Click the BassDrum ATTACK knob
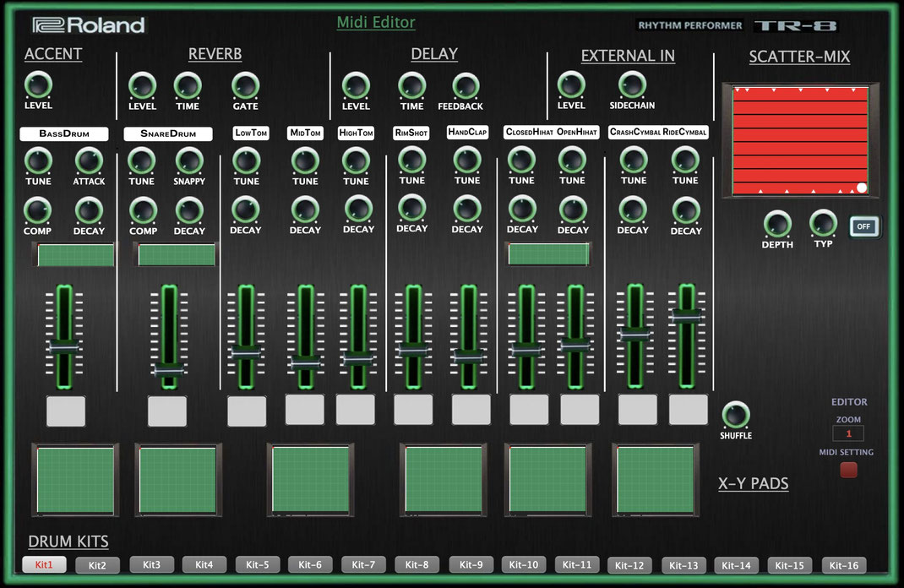The height and width of the screenshot is (588, 904). click(x=89, y=161)
